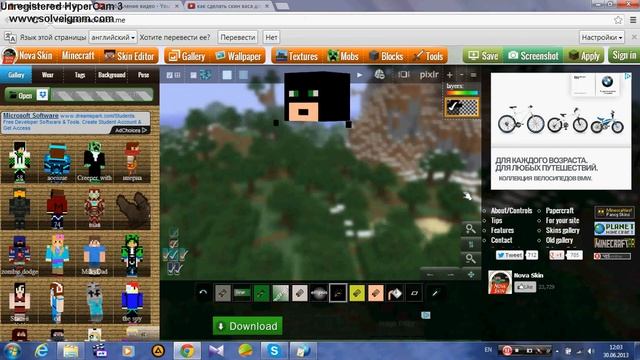Click the lower magnifier zoom icon
This screenshot has width=640, height=360.
471,258
